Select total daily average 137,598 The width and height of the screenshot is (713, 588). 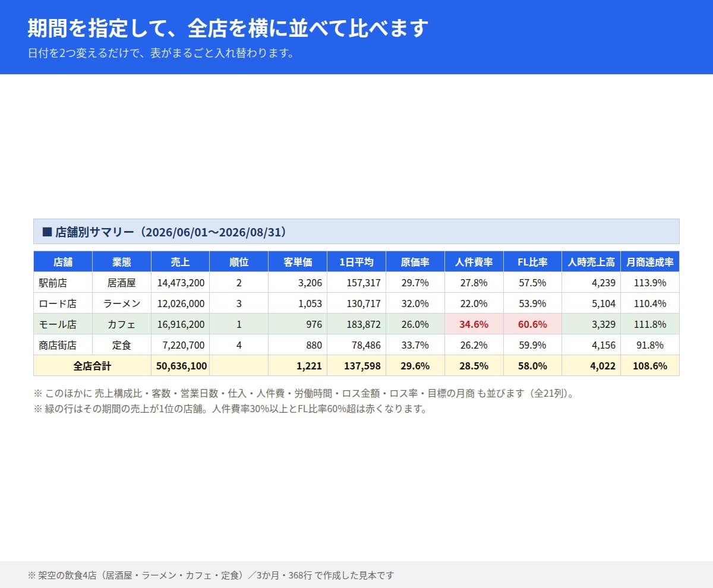coord(356,366)
